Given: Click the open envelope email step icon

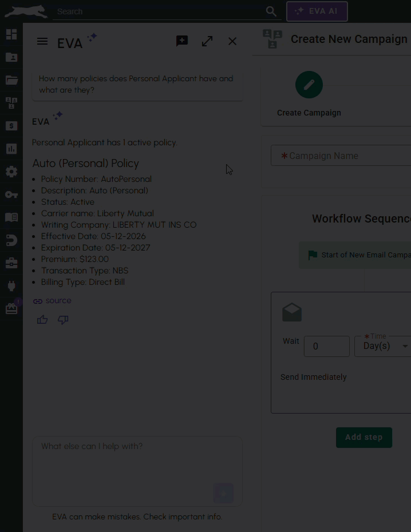Looking at the screenshot, I should 292,312.
